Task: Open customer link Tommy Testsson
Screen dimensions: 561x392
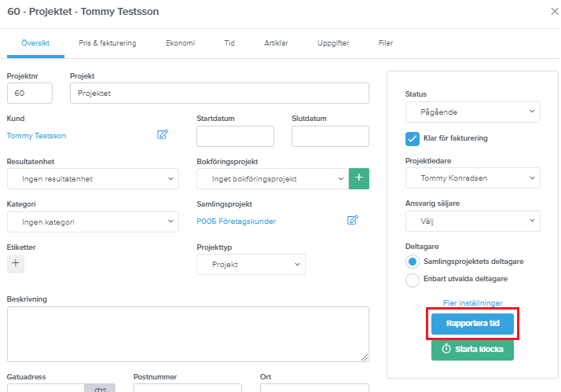Action: coord(36,136)
